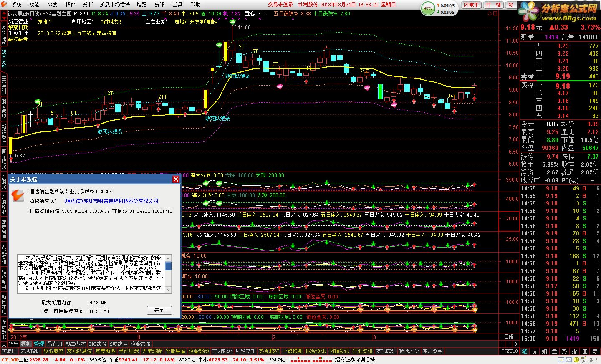The image size is (601, 364).
Task: Open the 行业资讯 tab
Action: pyautogui.click(x=362, y=351)
